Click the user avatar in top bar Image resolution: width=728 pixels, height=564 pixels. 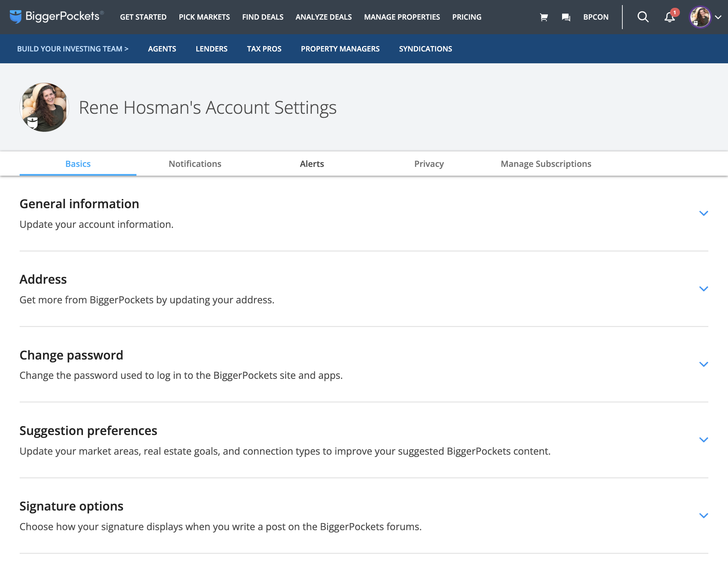(x=700, y=17)
